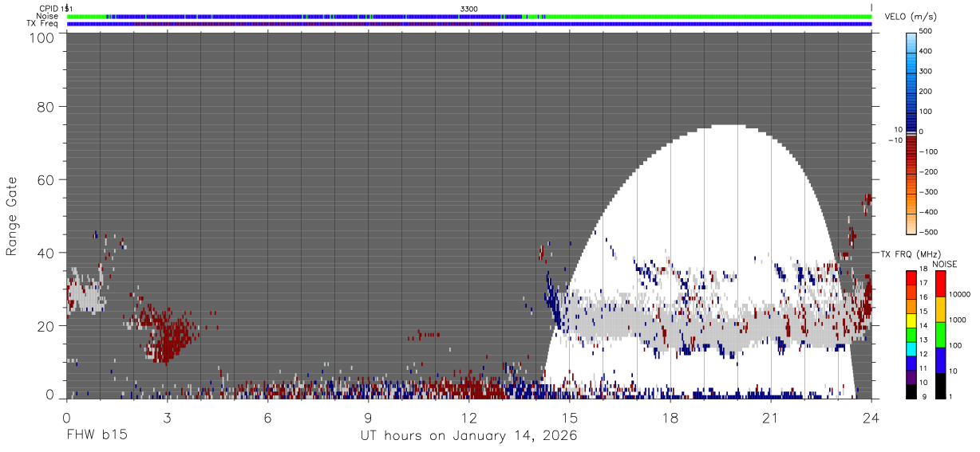Click the 9 label on the TX FRQ colorbar
Viewport: 980px width, 452px height.
pos(923,397)
